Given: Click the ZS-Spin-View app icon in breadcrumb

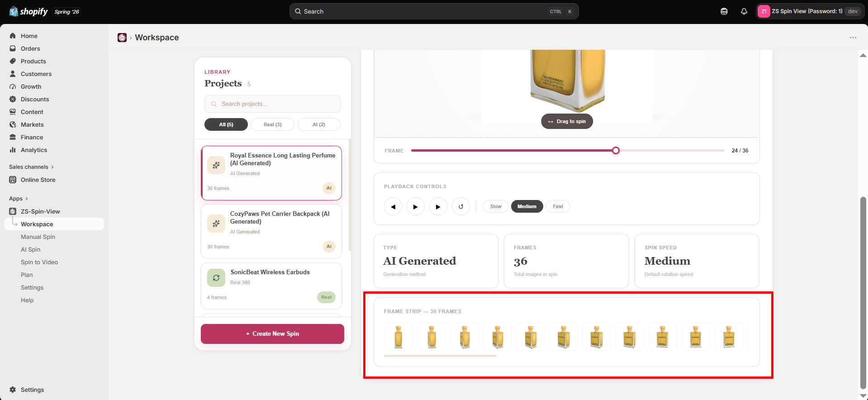Looking at the screenshot, I should (x=122, y=38).
